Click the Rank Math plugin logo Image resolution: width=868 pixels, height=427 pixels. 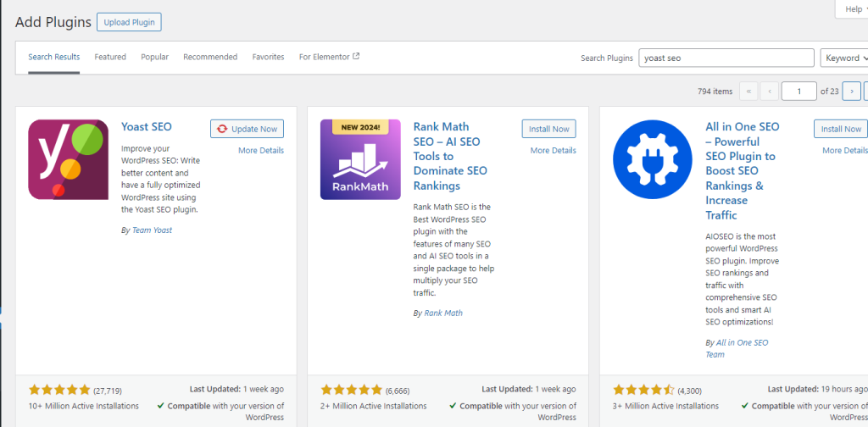point(360,159)
